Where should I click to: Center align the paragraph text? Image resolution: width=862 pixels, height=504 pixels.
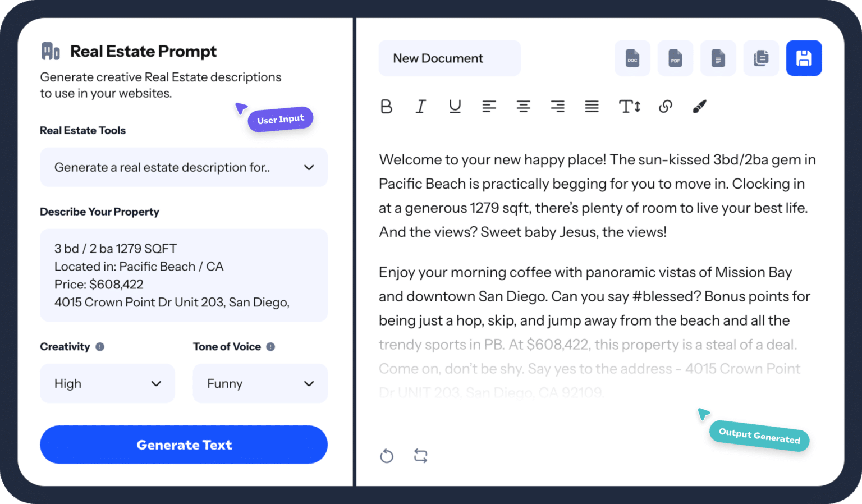(x=524, y=106)
